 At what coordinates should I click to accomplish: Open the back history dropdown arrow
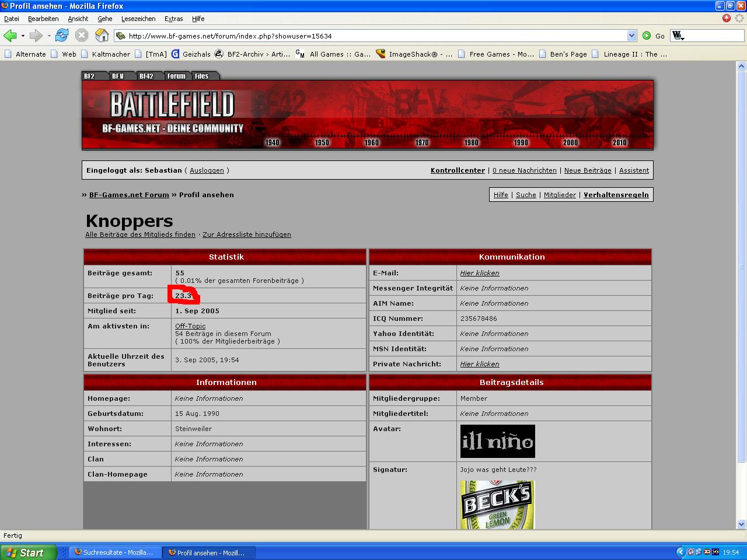(x=23, y=36)
